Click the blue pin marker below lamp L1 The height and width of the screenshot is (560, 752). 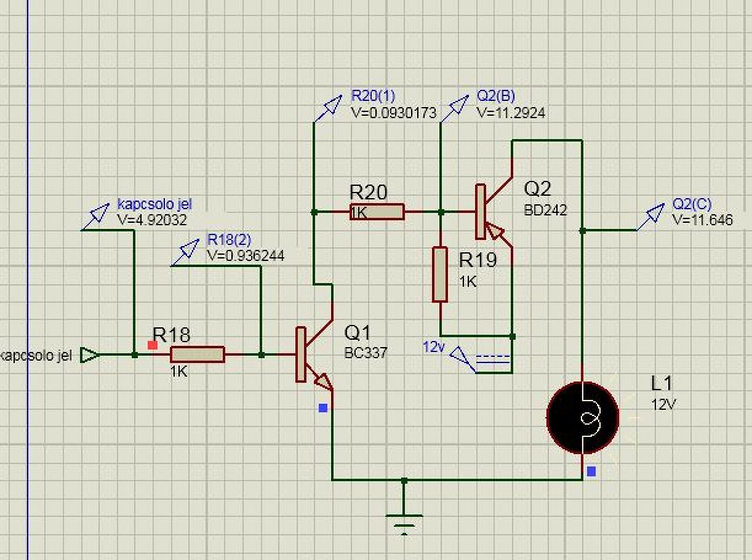pos(591,471)
